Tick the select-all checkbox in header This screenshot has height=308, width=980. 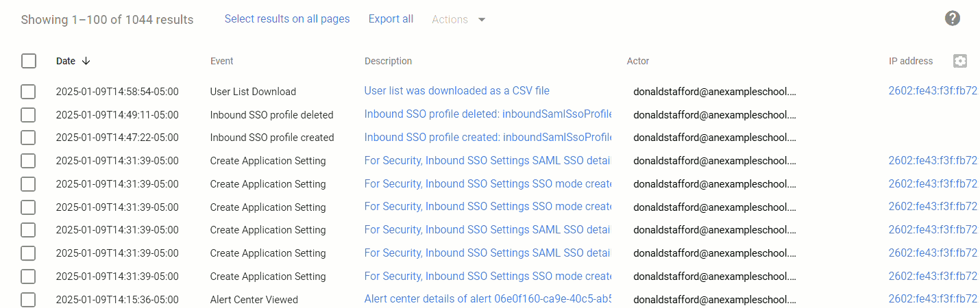(x=29, y=61)
